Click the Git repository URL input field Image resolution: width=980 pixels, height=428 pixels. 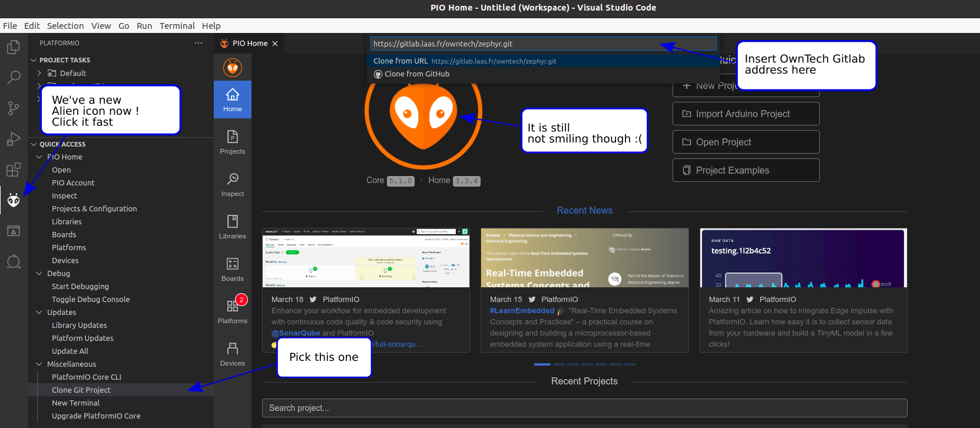point(543,44)
